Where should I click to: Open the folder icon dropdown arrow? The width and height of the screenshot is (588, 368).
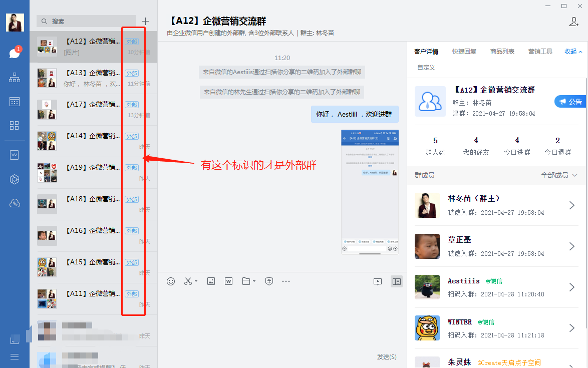pyautogui.click(x=254, y=281)
